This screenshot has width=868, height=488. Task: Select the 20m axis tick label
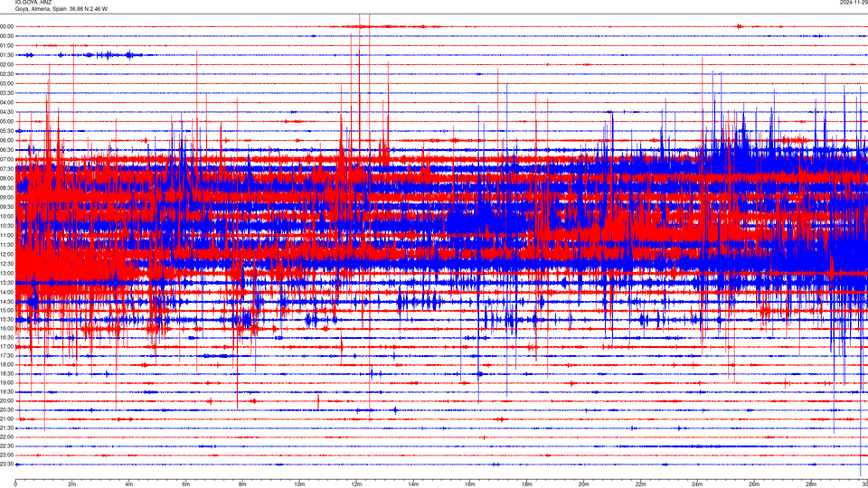pos(583,484)
